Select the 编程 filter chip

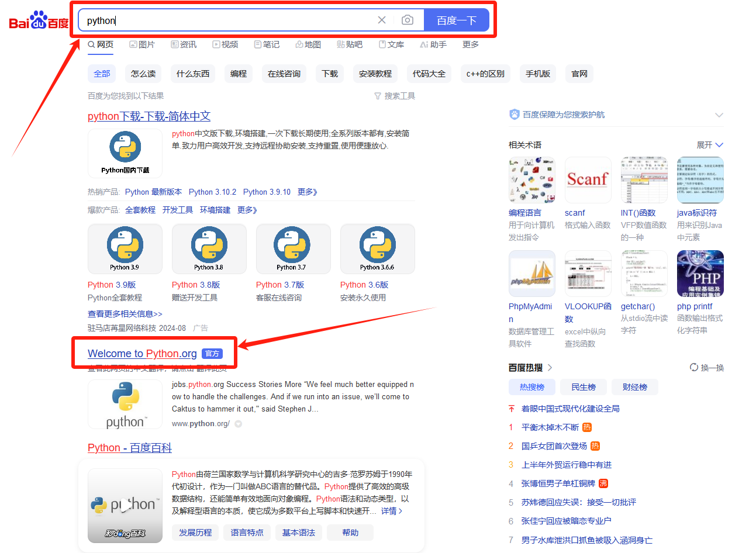239,74
